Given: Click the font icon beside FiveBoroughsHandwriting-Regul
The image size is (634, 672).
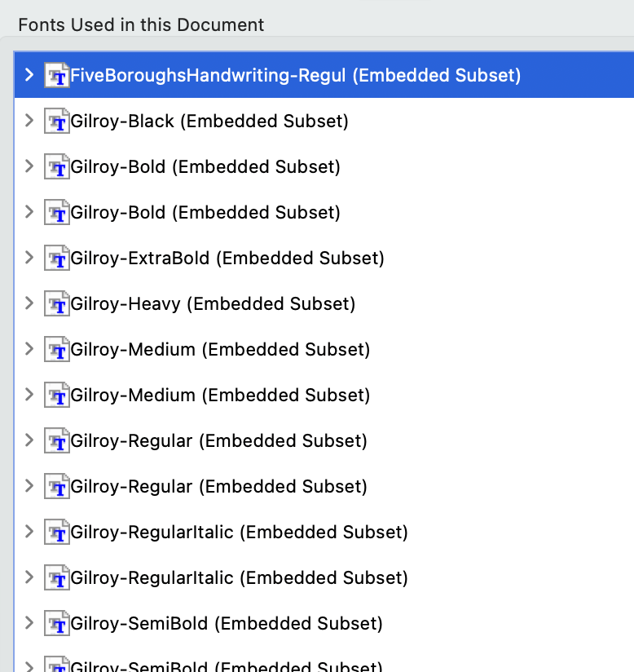Looking at the screenshot, I should pos(56,75).
